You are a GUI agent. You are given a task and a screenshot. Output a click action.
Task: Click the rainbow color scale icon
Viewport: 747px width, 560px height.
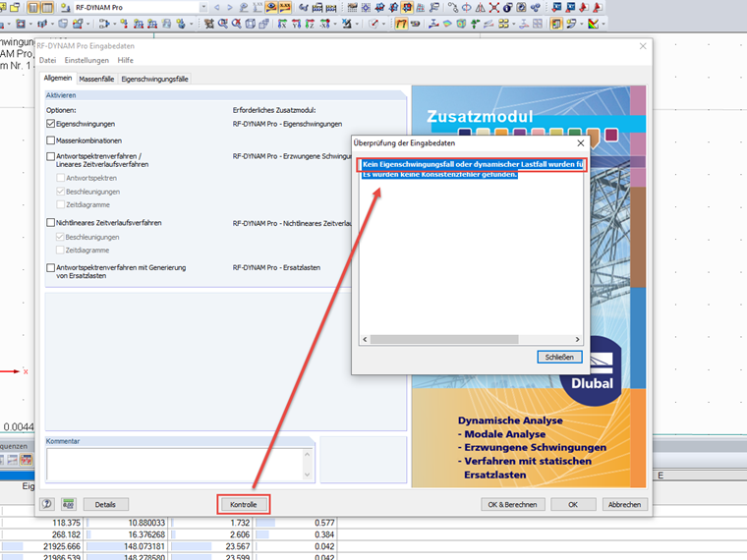click(593, 24)
